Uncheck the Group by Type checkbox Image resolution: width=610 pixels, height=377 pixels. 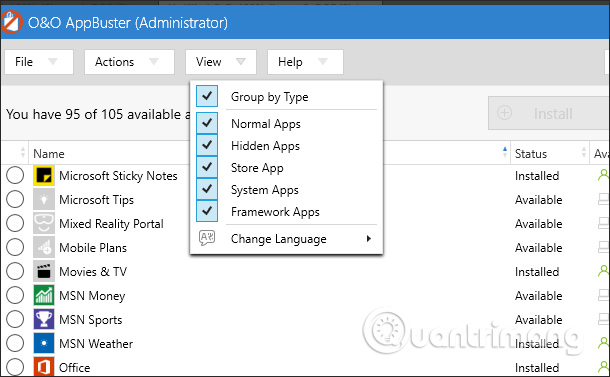pyautogui.click(x=207, y=96)
